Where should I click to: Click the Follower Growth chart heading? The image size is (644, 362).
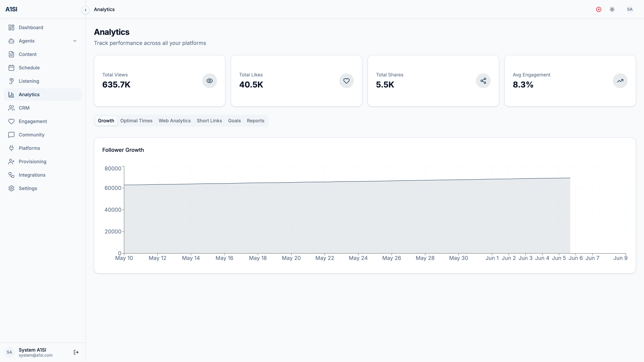click(123, 150)
